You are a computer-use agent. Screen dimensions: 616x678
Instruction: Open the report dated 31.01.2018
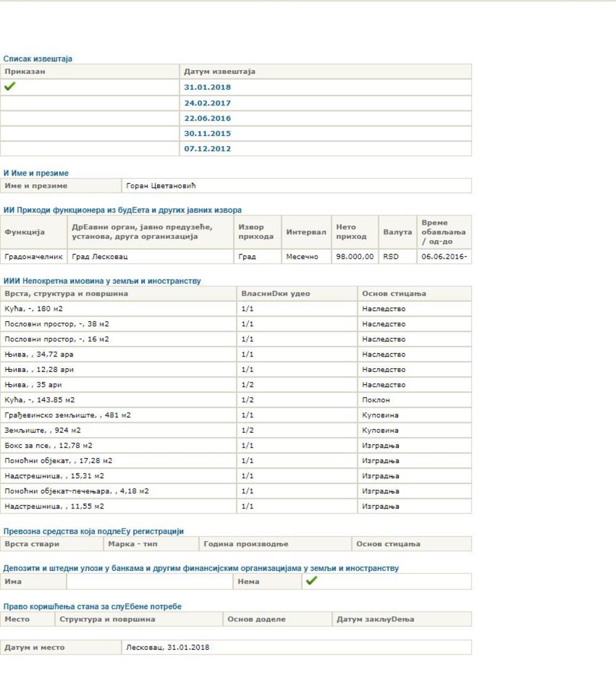point(207,87)
